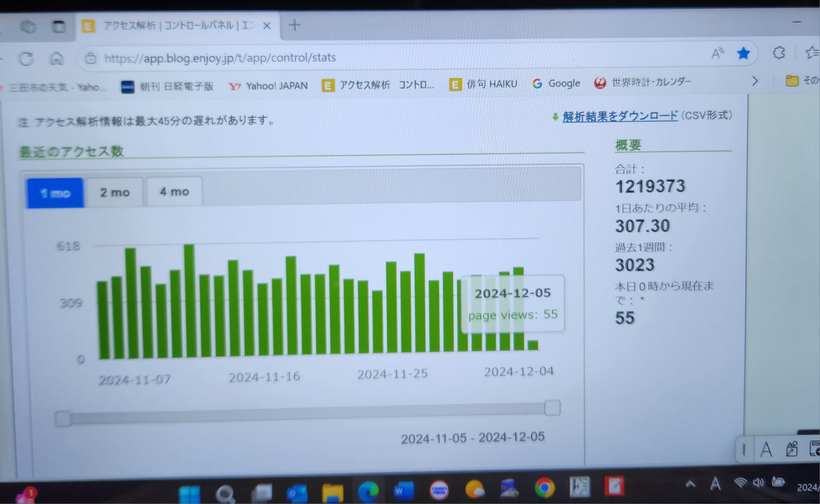The width and height of the screenshot is (820, 504).
Task: Switch to the 2 mo range tab
Action: [x=115, y=193]
